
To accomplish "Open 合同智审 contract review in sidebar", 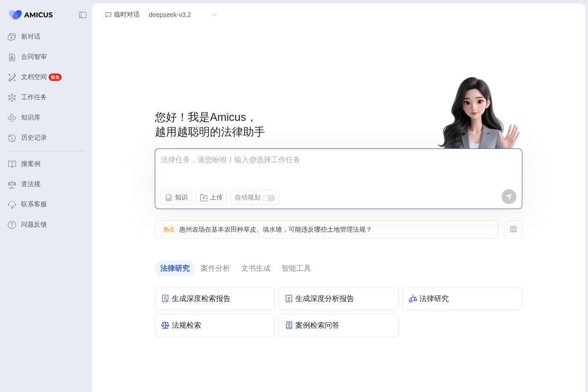I will [34, 57].
